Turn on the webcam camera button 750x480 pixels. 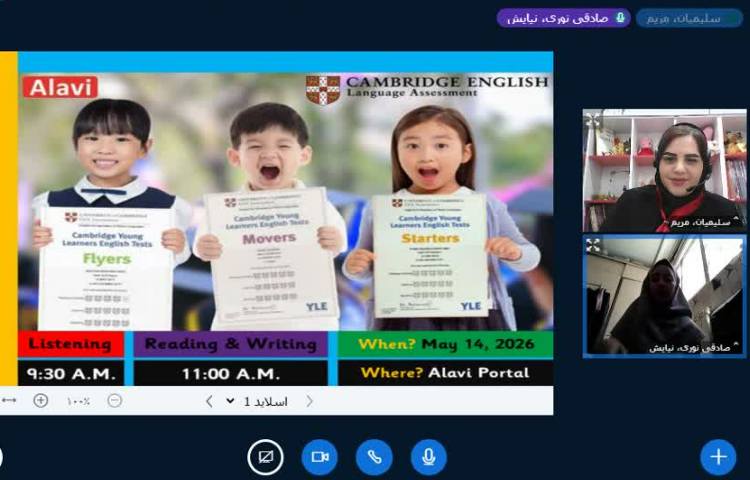tap(320, 457)
